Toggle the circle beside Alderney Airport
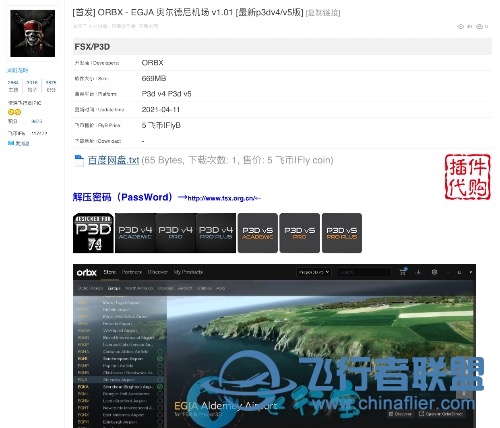This screenshot has width=500, height=428. (160, 380)
